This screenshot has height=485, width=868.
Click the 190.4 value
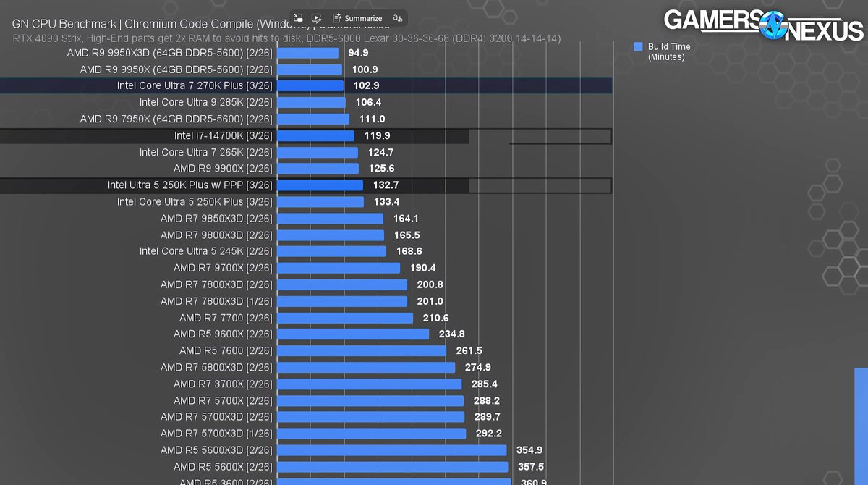pos(423,267)
